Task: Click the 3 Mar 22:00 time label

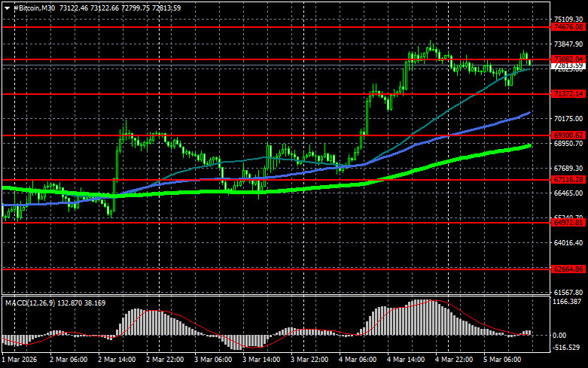Action: 309,360
